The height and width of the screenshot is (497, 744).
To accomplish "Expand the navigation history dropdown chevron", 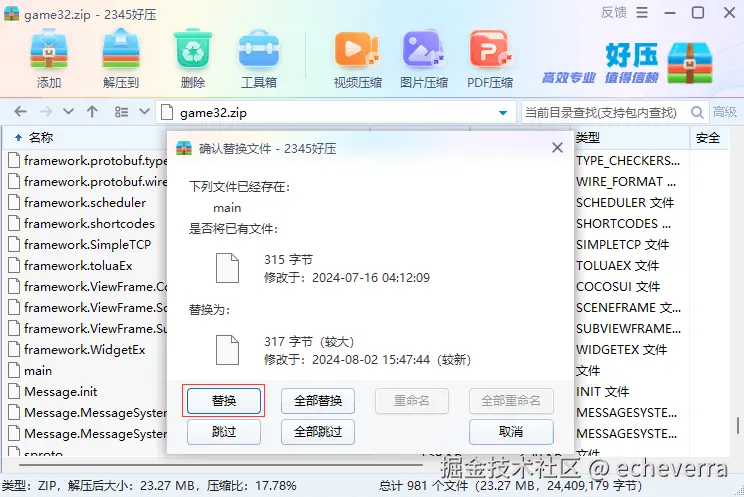I will [69, 112].
